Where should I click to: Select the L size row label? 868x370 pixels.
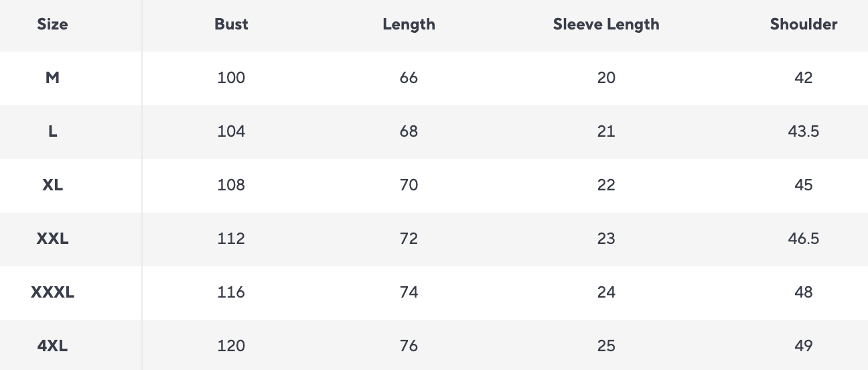52,131
